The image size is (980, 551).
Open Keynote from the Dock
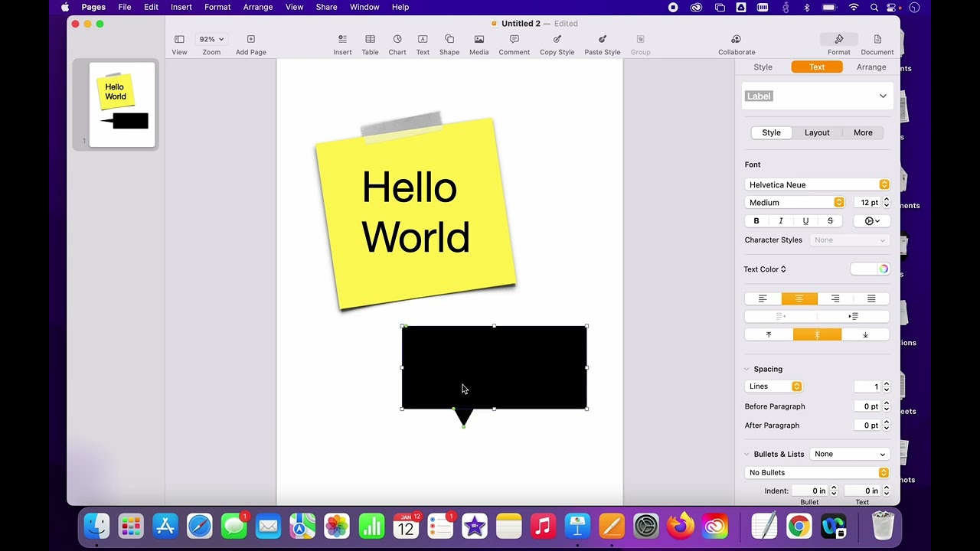pos(577,526)
